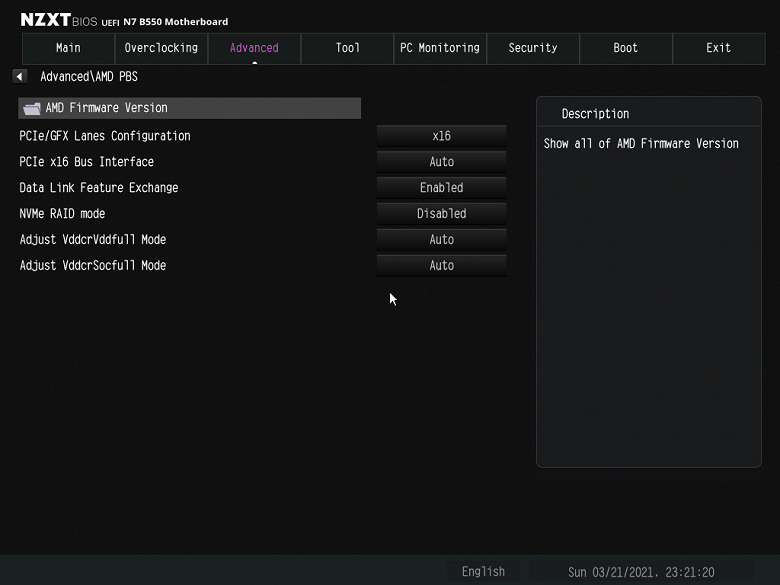Select the Adjust VddcrSocfull Mode label
This screenshot has height=585, width=780.
click(93, 265)
